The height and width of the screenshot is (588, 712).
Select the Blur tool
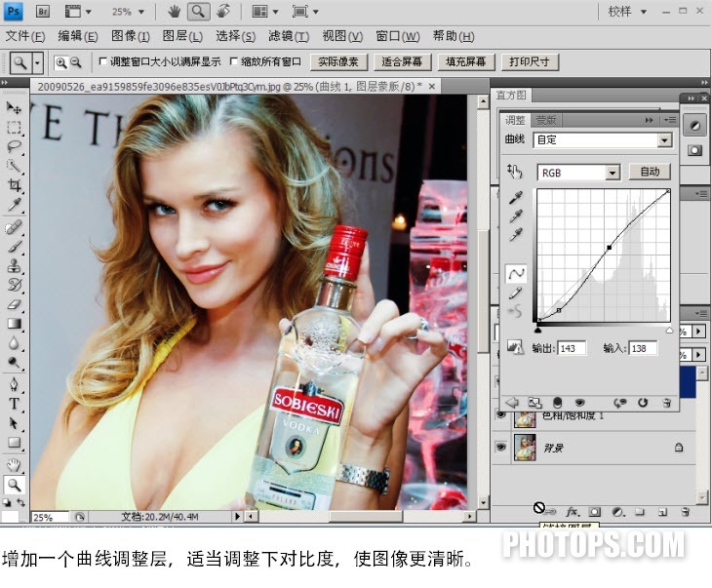pos(14,343)
